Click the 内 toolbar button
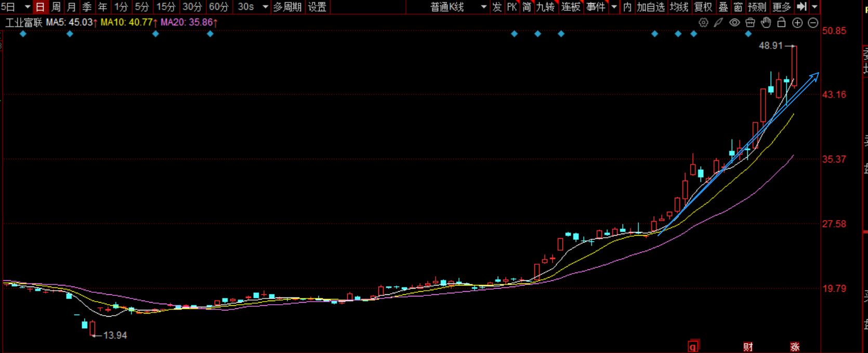The image size is (868, 353). coord(627,7)
